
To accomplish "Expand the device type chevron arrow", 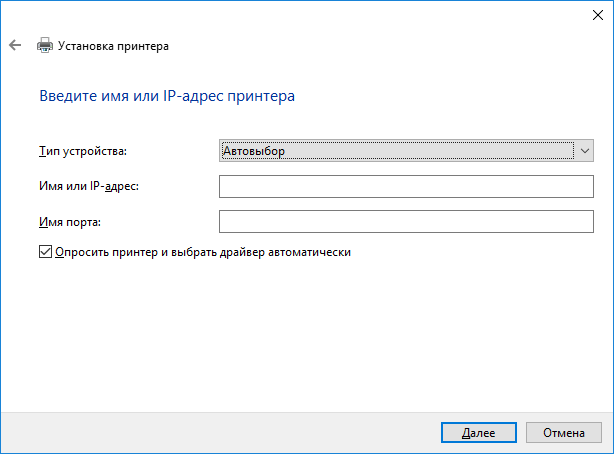I will pyautogui.click(x=585, y=151).
